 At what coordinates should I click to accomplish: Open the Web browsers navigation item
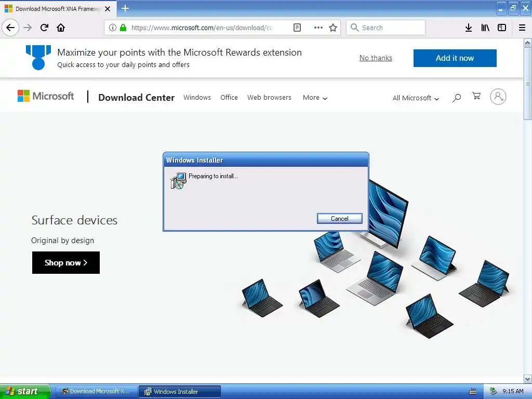(x=269, y=97)
